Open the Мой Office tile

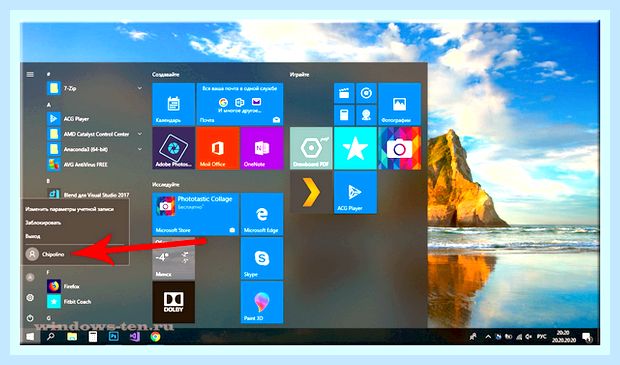tap(218, 148)
